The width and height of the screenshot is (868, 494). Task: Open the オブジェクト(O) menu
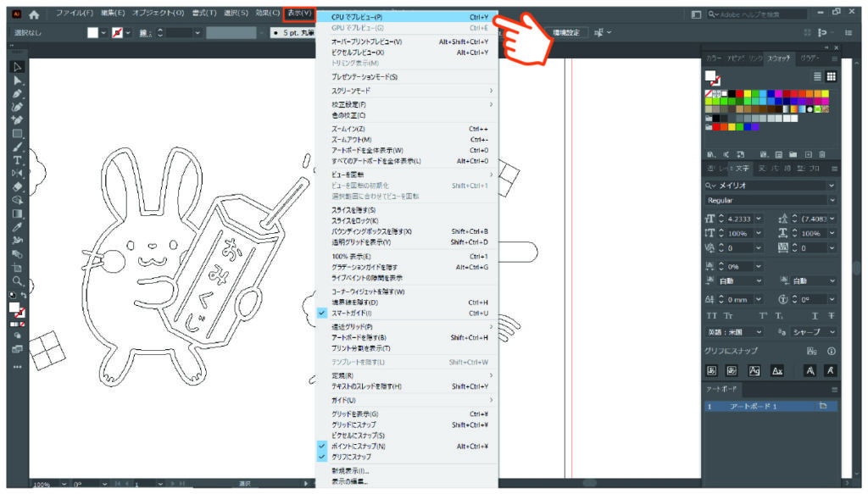point(158,13)
